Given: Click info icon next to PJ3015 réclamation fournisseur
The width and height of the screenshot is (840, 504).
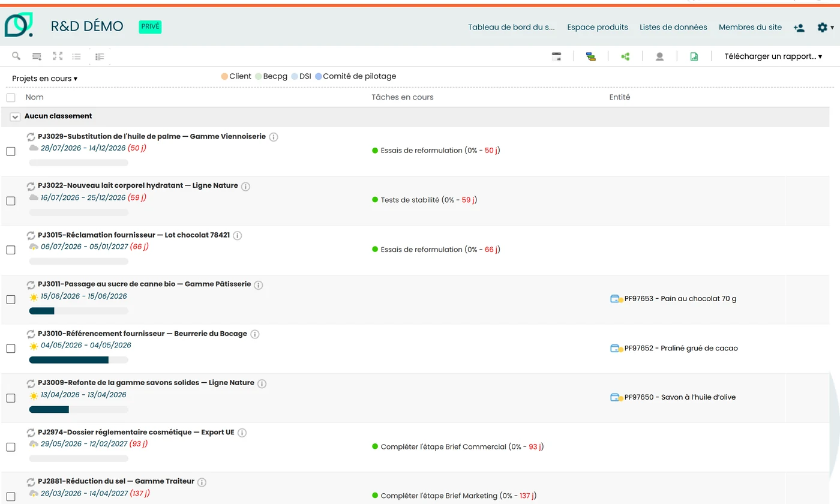Looking at the screenshot, I should pos(238,236).
